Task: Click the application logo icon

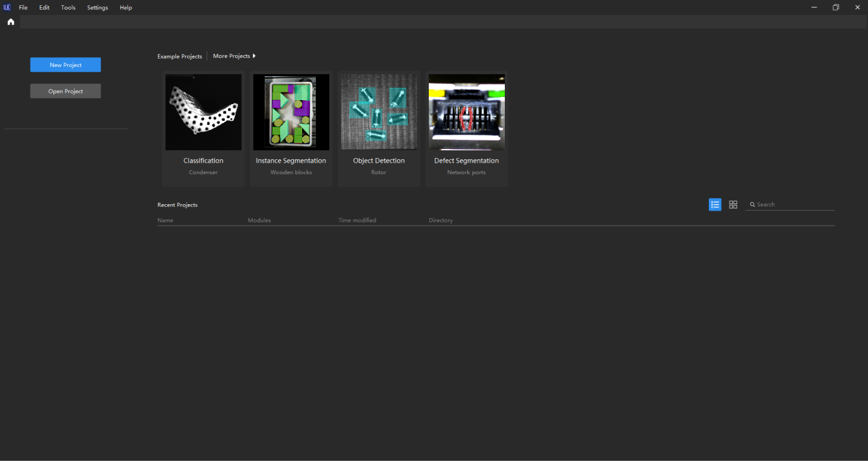Action: coord(7,8)
